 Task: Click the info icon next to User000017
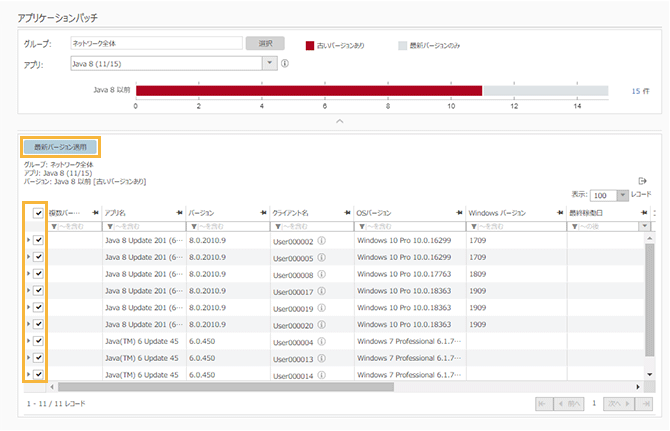pos(322,291)
